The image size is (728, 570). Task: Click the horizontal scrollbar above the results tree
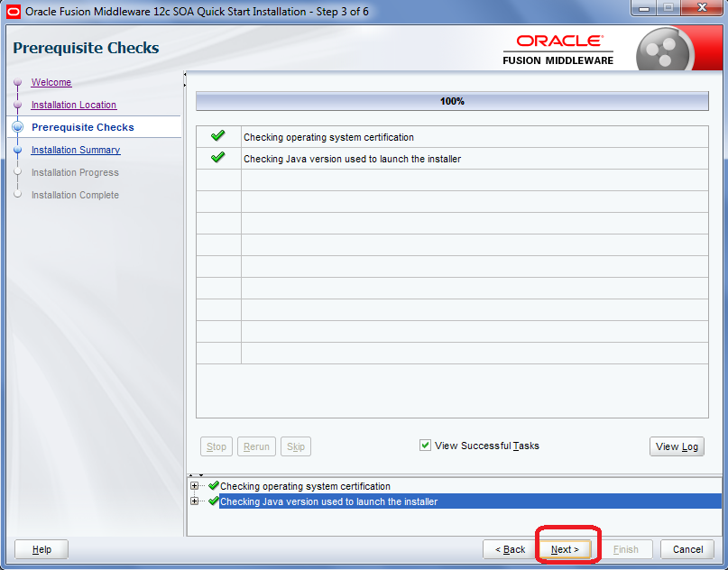tap(451, 473)
